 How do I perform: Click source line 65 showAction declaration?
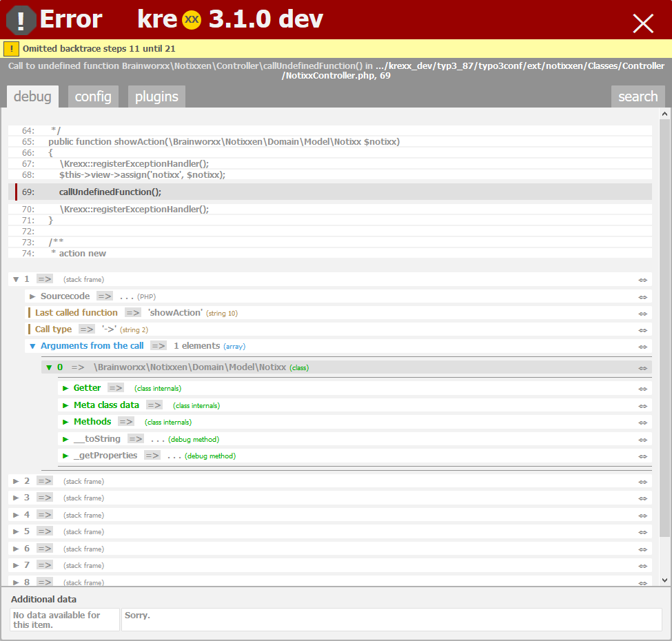330,142
